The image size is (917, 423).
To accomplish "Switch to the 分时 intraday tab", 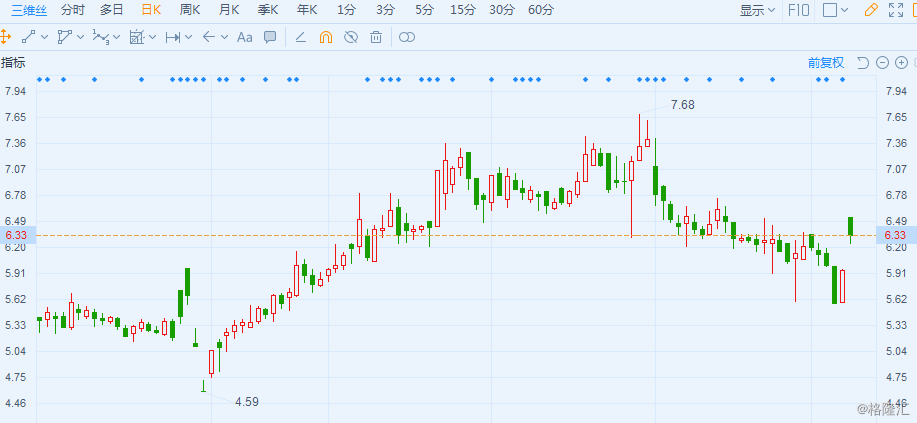I will pyautogui.click(x=72, y=10).
